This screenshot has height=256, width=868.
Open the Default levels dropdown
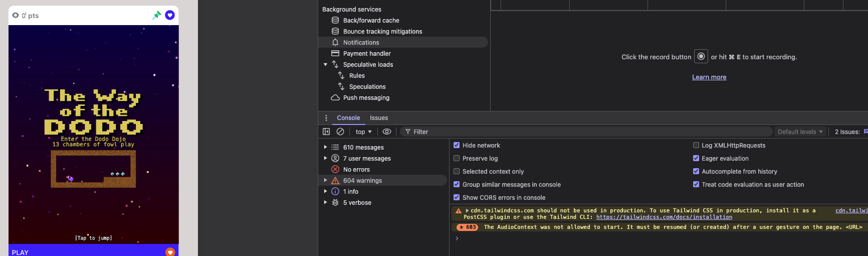[800, 132]
